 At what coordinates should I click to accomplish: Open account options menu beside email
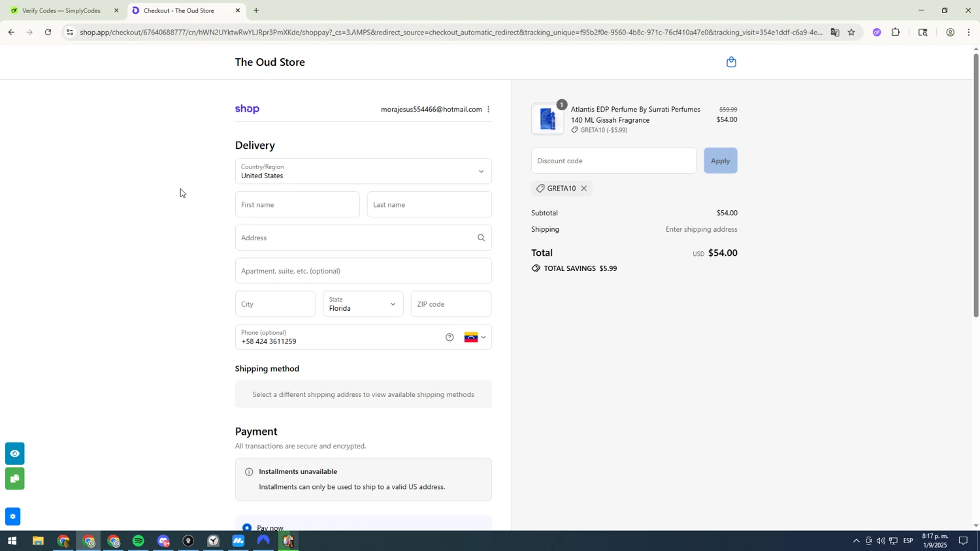click(488, 110)
